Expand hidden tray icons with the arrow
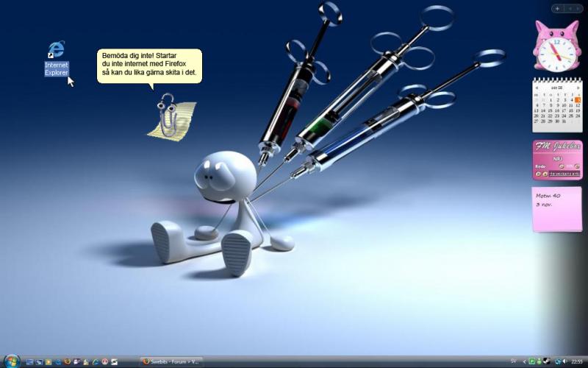 click(525, 361)
